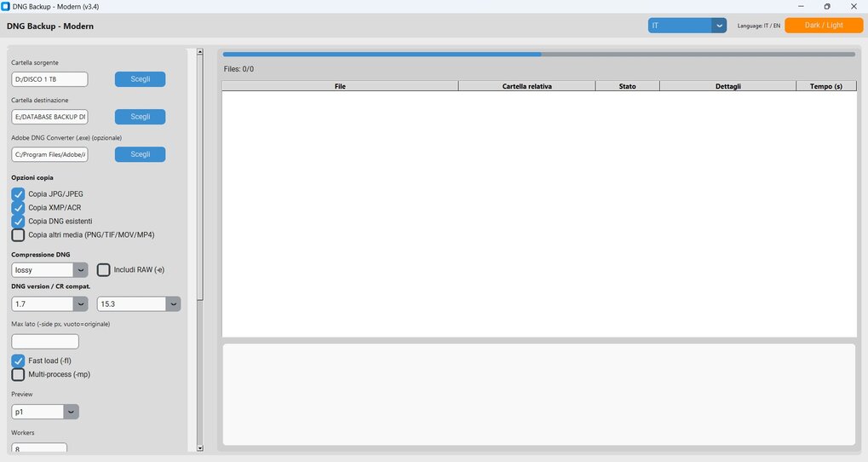Click the Cartella destinazione path field

tap(49, 117)
